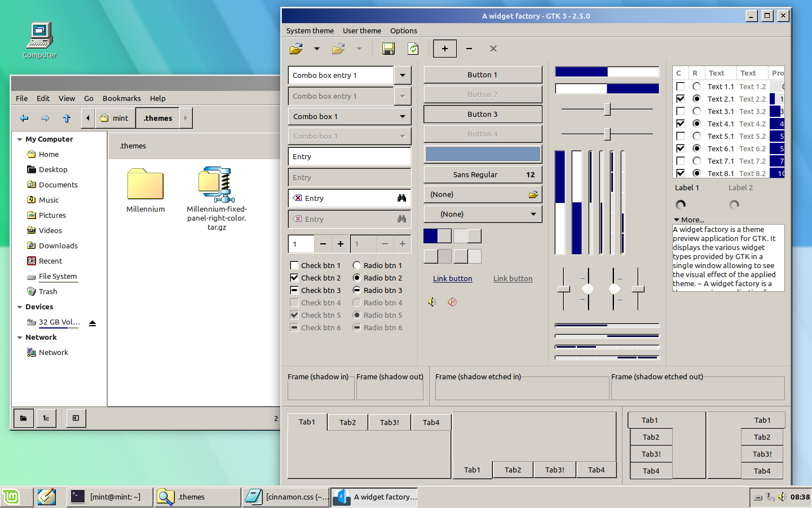Collapse the More... expander

tap(689, 220)
